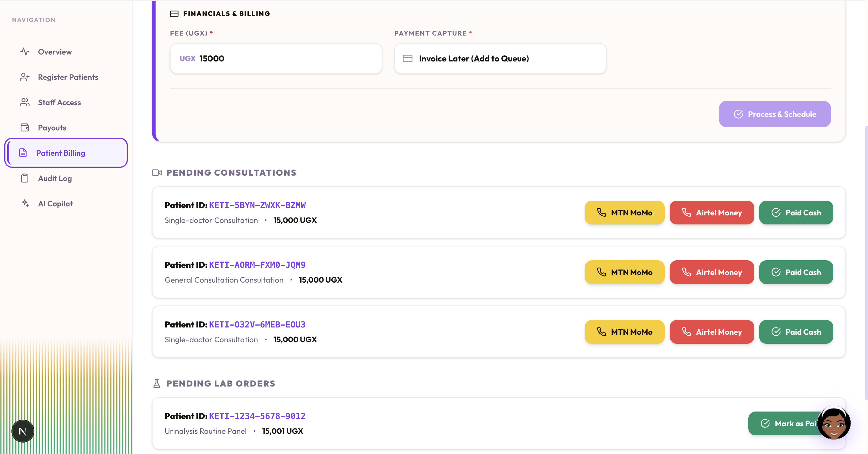
Task: Click the checkmark icon on Process & Schedule
Action: click(x=738, y=114)
